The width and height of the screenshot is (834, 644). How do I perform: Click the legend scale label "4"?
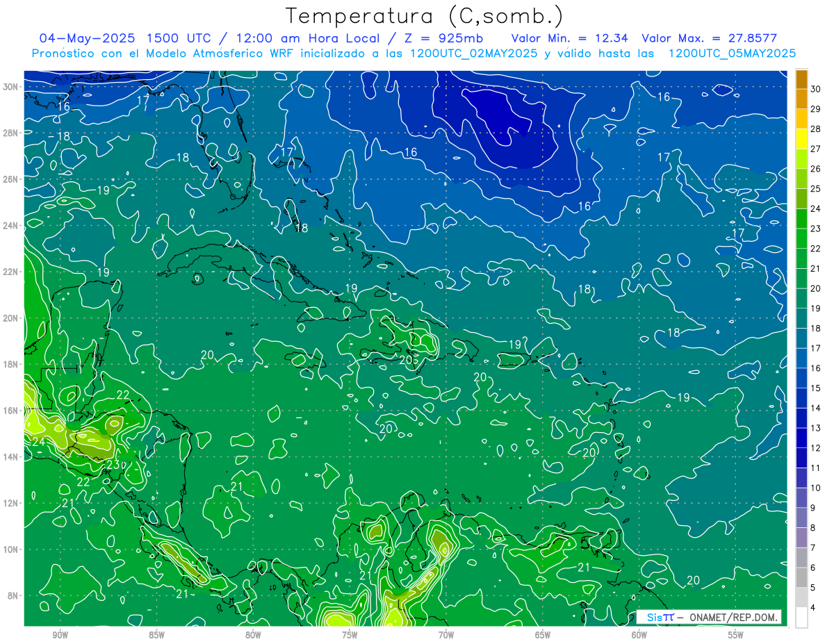pos(813,608)
